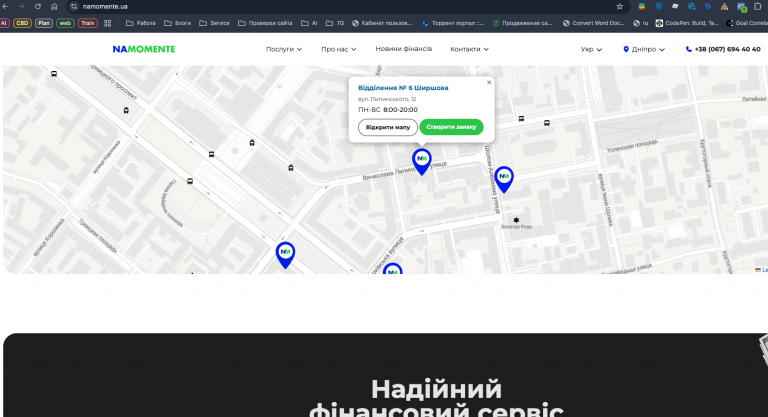Viewport: 768px width, 417px height.
Task: Expand the Про нас dropdown menu
Action: [x=338, y=49]
